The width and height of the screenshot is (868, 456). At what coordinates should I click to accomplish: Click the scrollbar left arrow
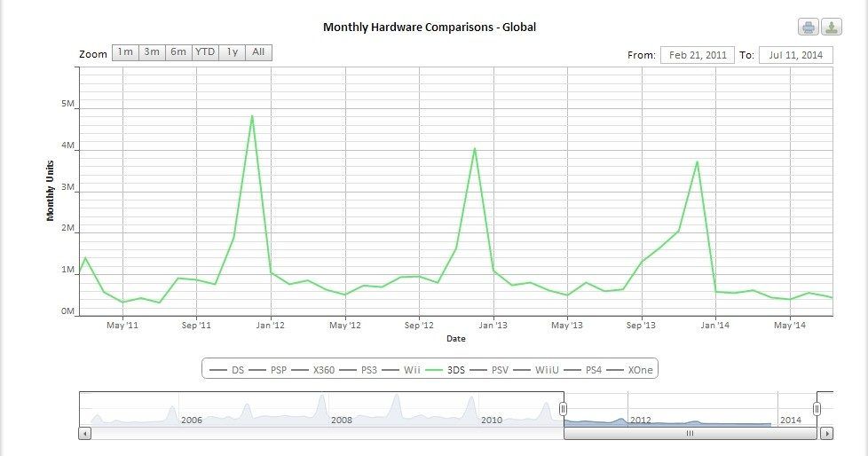click(85, 434)
